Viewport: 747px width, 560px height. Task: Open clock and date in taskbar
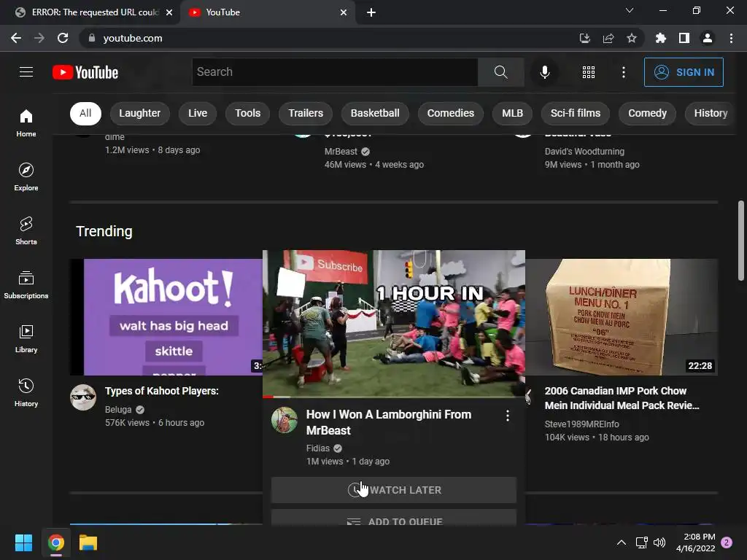click(695, 542)
